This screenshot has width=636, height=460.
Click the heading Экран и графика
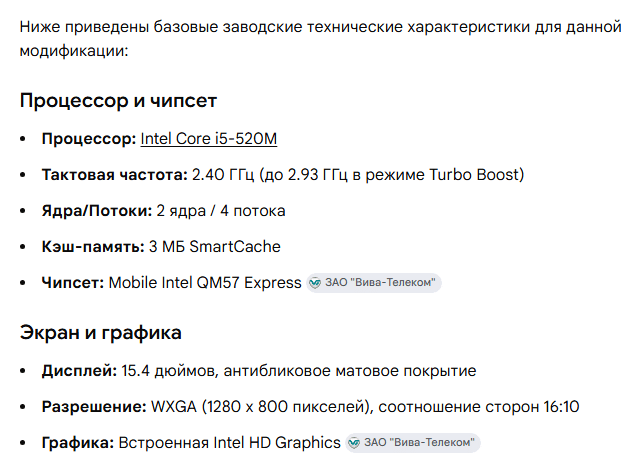(101, 333)
